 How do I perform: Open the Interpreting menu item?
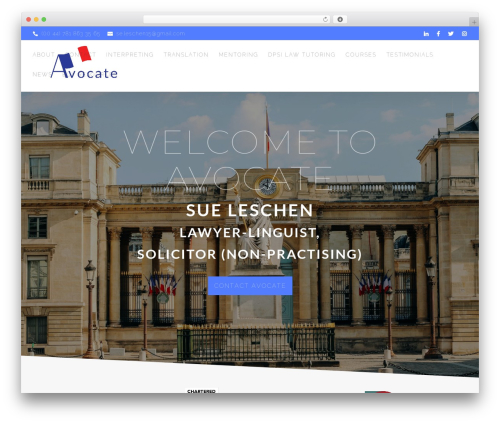129,54
